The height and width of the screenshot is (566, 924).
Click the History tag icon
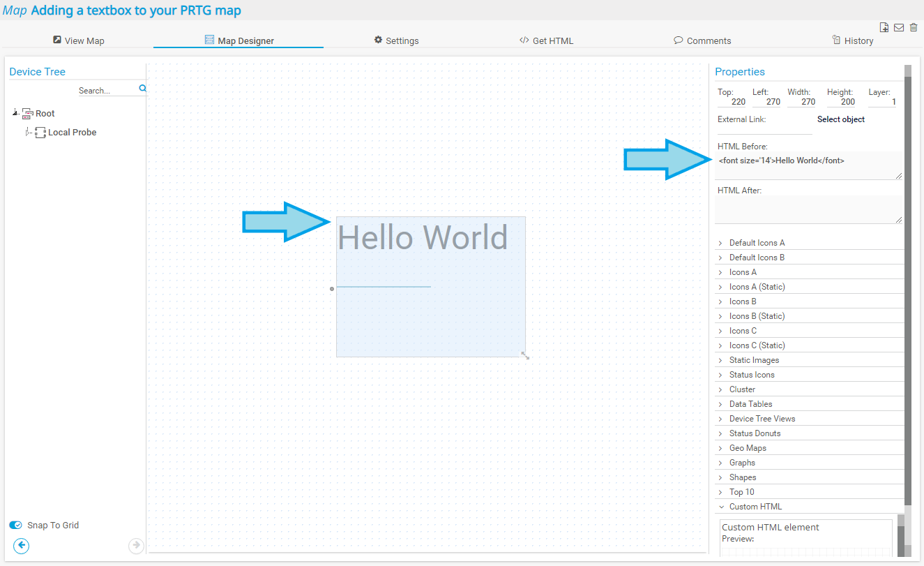(836, 40)
